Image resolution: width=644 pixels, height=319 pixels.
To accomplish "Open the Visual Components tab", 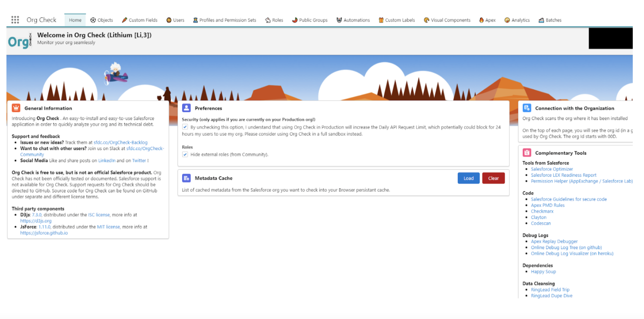I will tap(447, 20).
